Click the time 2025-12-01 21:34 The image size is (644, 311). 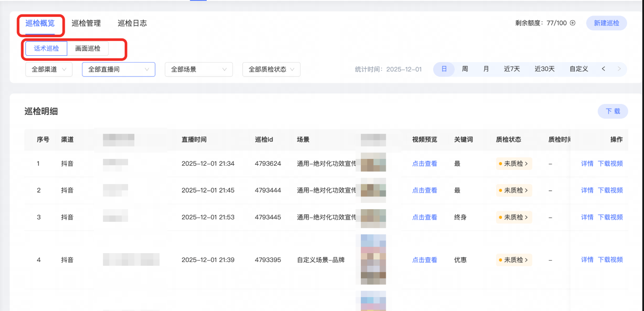(208, 164)
